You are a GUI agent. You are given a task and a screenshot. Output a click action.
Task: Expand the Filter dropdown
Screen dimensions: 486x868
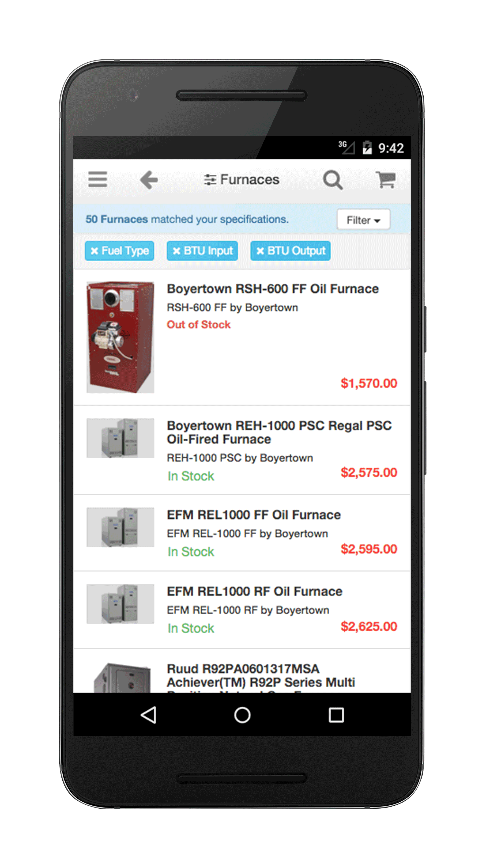click(x=363, y=220)
